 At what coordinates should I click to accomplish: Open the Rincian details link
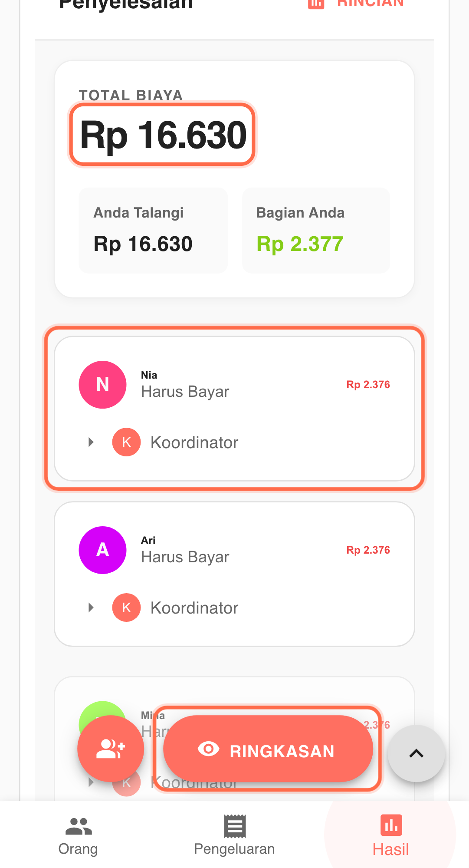[x=357, y=3]
